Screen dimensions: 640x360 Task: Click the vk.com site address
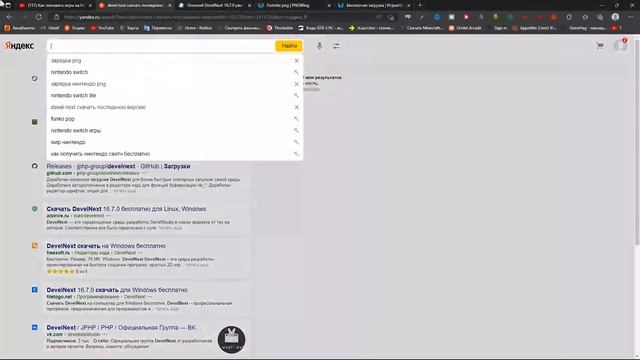tap(55, 334)
